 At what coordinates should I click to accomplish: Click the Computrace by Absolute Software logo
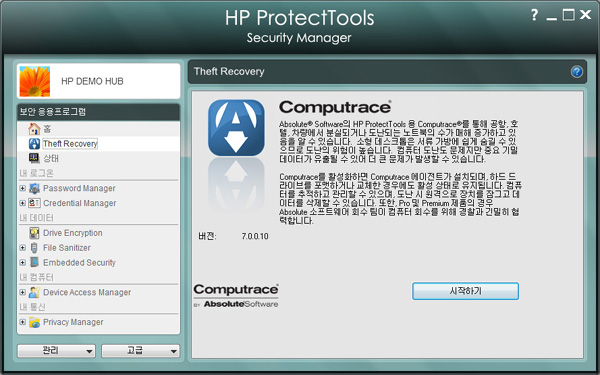point(236,296)
